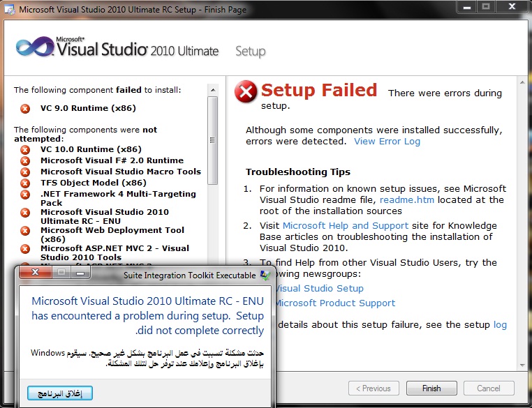532x408 pixels.
Task: Open the setup log link
Action: 500,324
